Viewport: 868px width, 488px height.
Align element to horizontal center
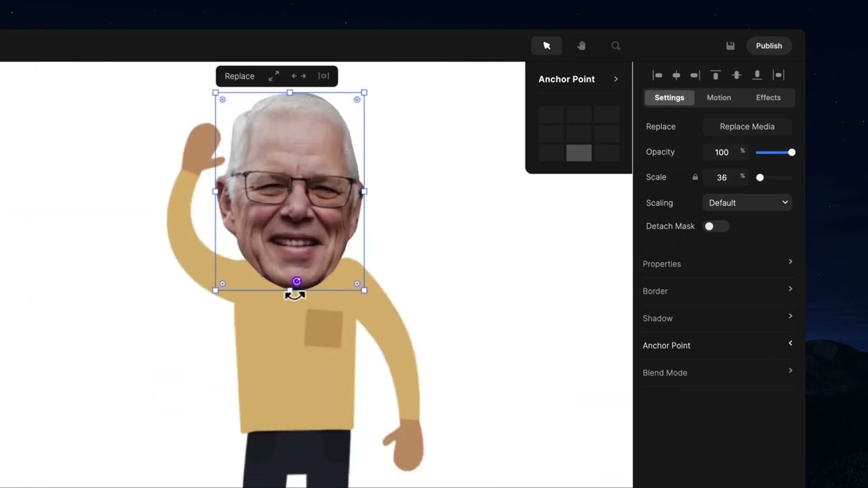point(676,75)
